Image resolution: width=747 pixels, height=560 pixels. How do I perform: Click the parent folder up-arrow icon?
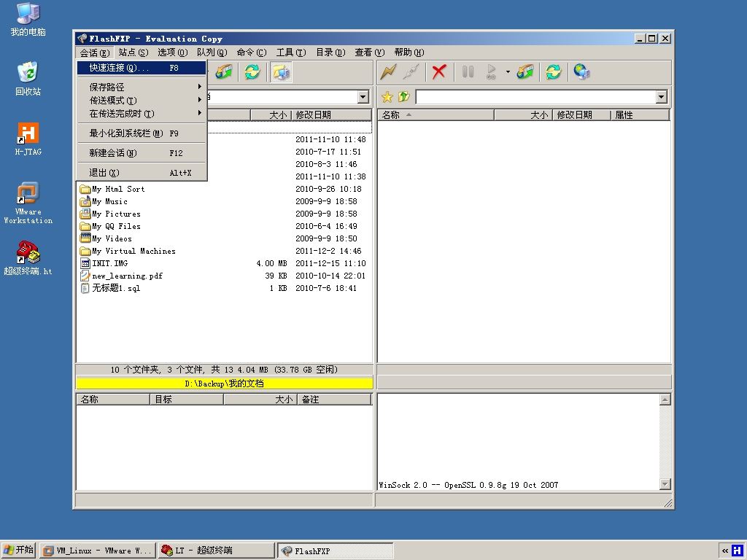[x=404, y=97]
